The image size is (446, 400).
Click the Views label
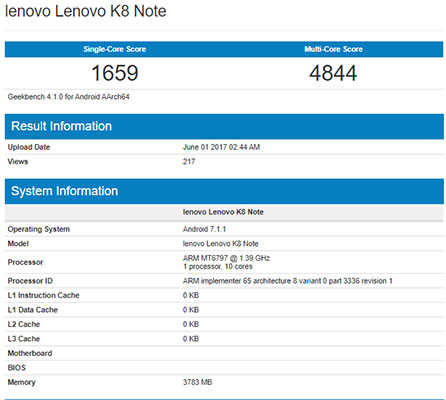click(18, 162)
